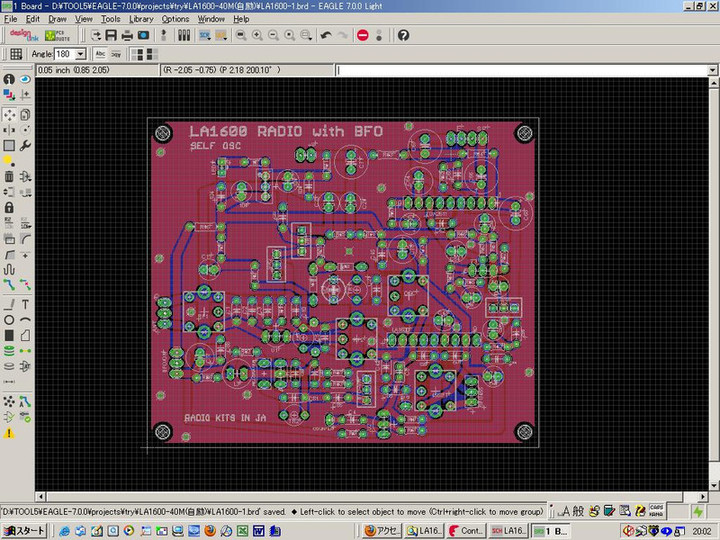Viewport: 720px width, 540px height.
Task: Select the Info tool in the sidebar
Action: (9, 79)
